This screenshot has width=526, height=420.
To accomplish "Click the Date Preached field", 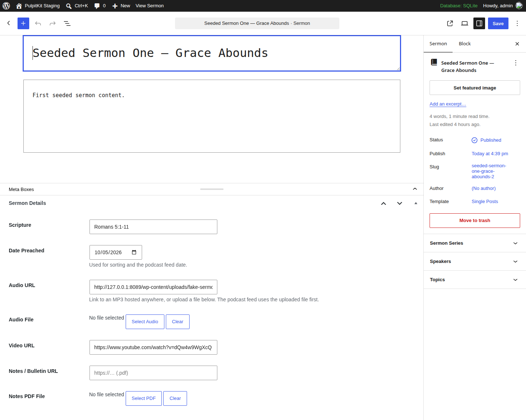I will coord(116,252).
